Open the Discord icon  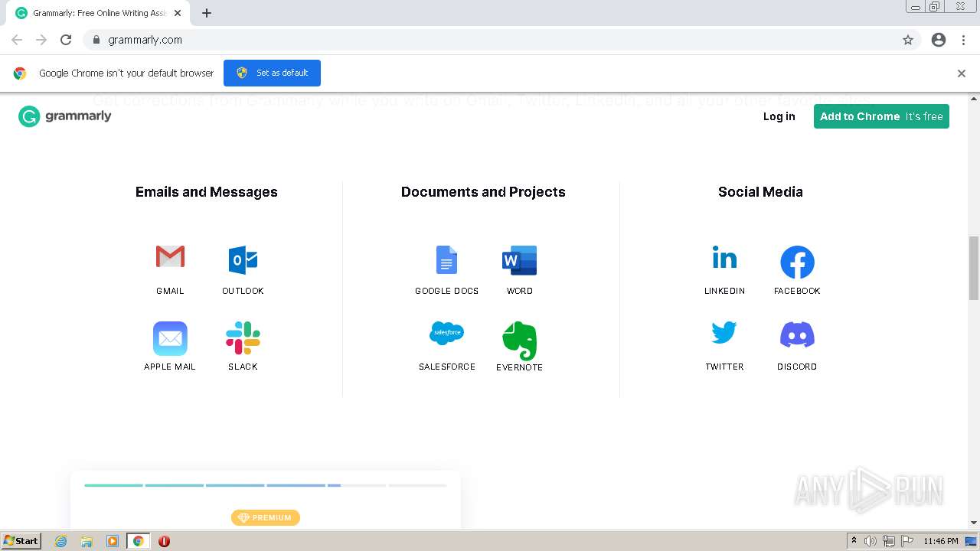tap(797, 334)
